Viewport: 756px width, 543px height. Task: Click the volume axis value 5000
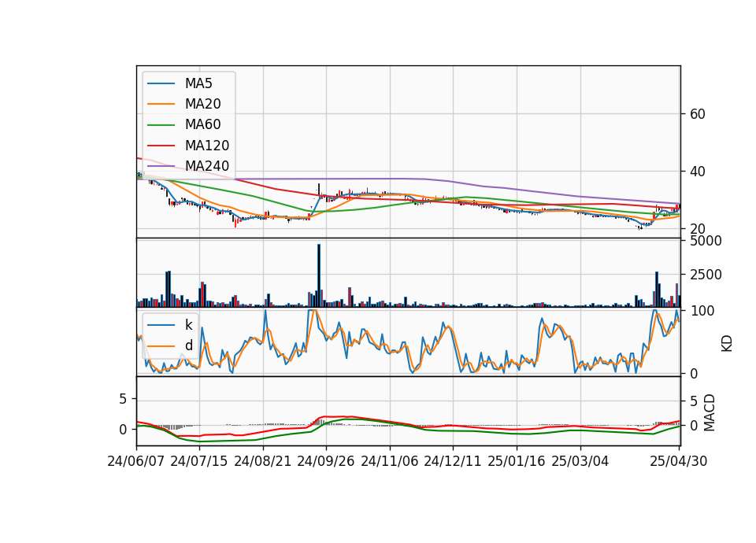click(706, 241)
